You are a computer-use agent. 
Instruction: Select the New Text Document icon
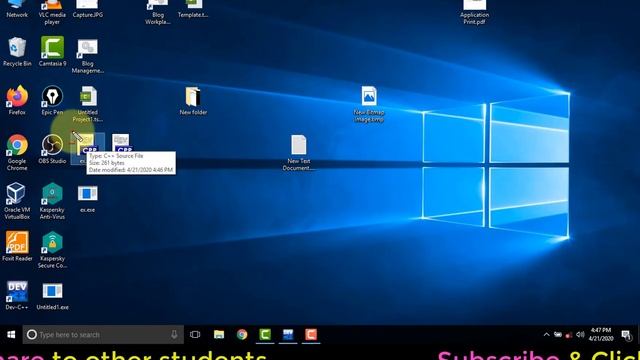[298, 153]
